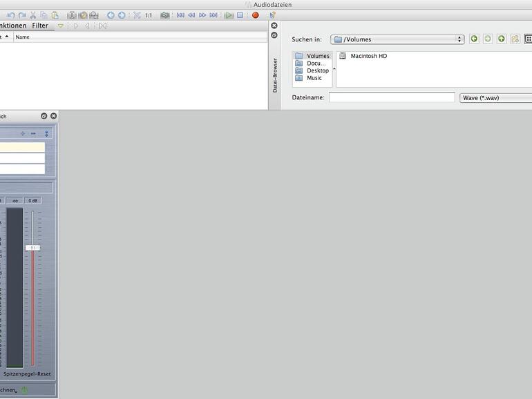Click the yellow down-triangle filter icon
Image resolution: width=532 pixels, height=399 pixels.
61,26
